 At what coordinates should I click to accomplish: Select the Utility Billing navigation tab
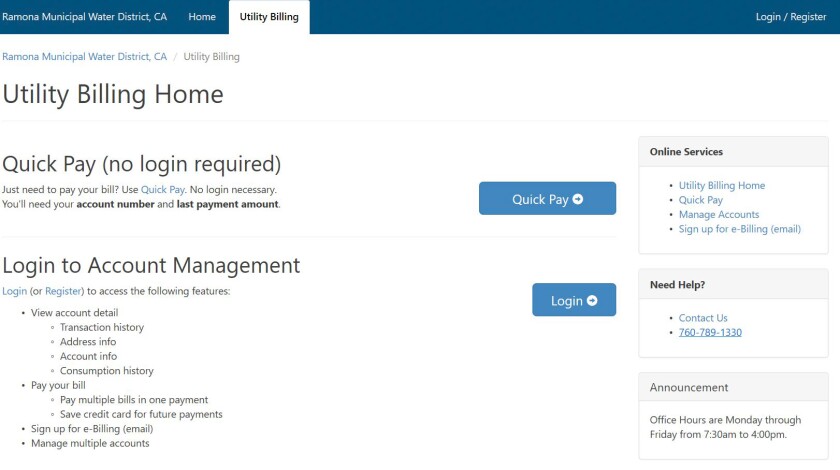269,17
